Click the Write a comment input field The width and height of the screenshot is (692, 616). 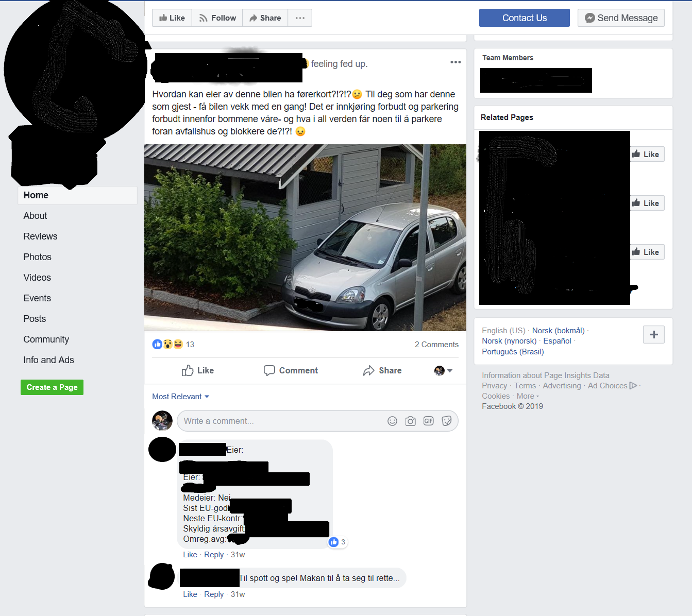(x=281, y=421)
